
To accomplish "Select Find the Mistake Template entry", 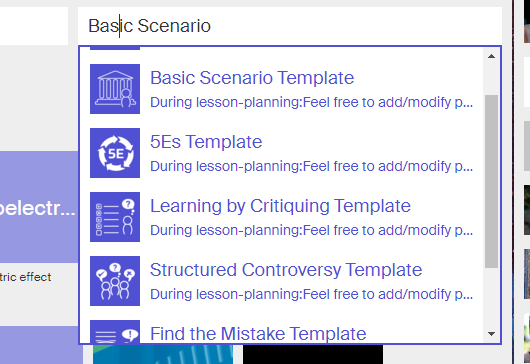I will [x=258, y=334].
